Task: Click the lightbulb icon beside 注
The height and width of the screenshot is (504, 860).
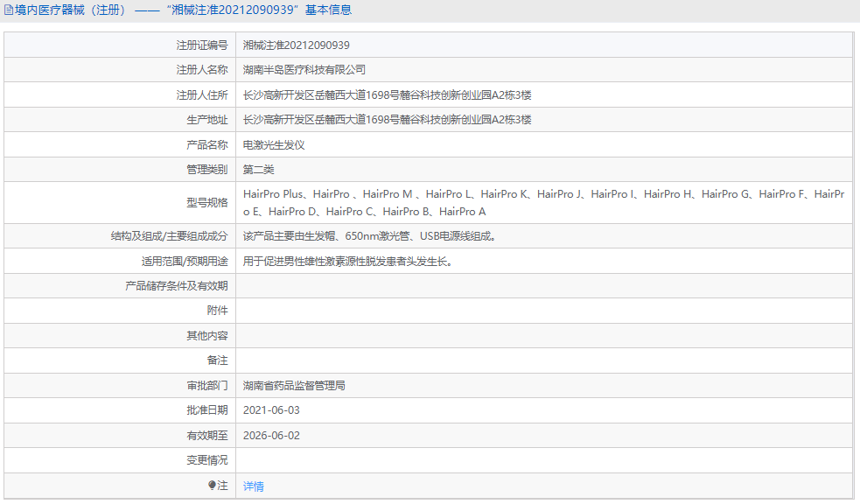Action: [x=212, y=486]
